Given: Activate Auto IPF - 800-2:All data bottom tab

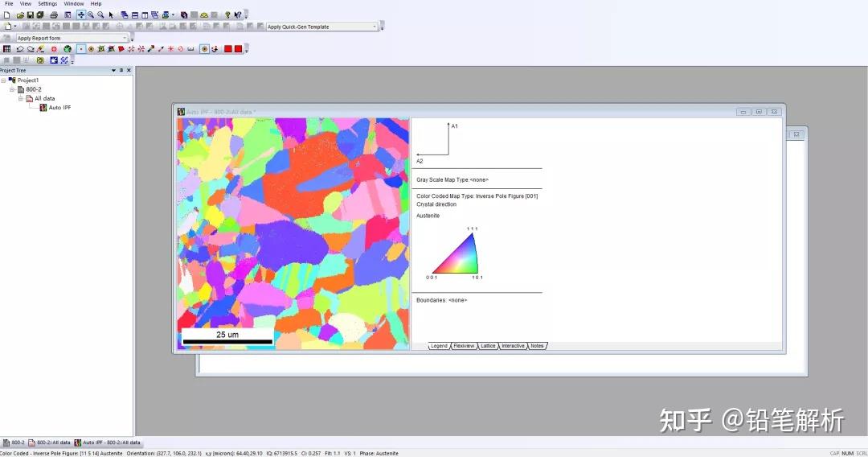Looking at the screenshot, I should (x=108, y=443).
